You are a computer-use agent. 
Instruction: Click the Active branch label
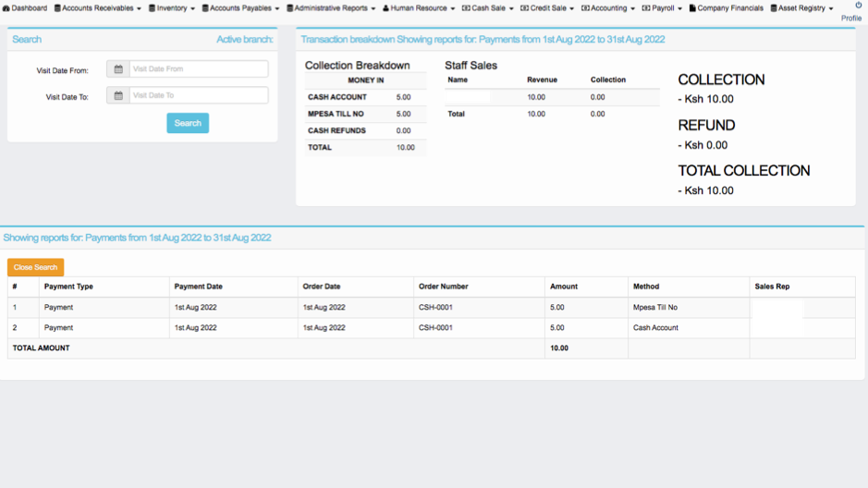point(245,40)
